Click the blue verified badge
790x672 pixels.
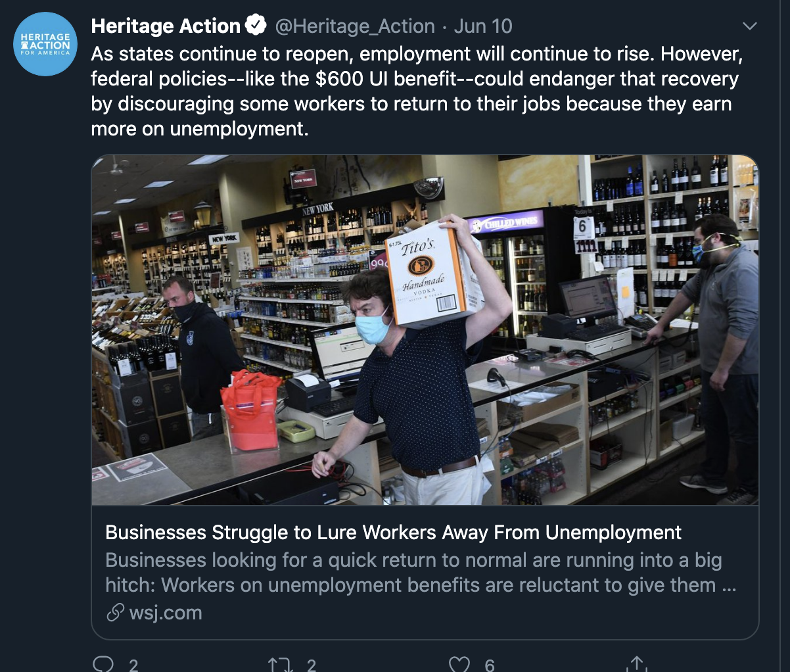[256, 26]
